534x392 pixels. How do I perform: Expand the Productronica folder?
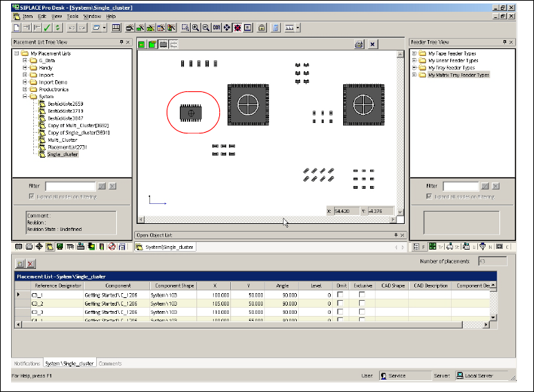click(x=25, y=89)
